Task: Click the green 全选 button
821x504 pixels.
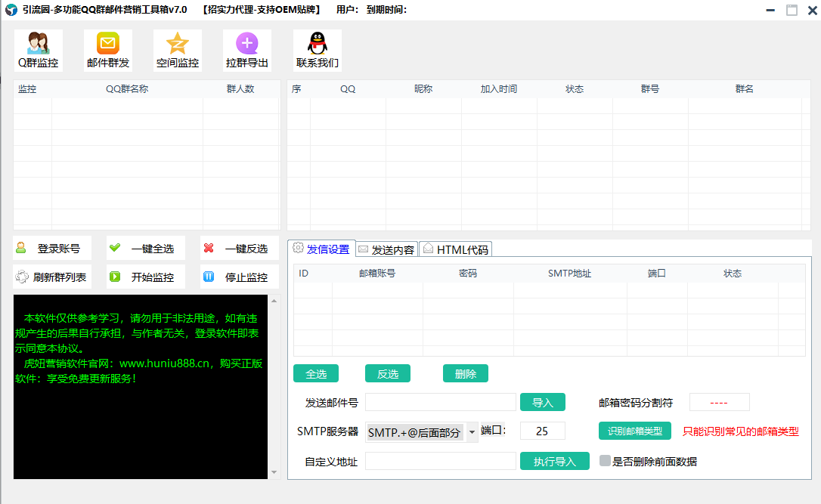Action: click(x=316, y=374)
